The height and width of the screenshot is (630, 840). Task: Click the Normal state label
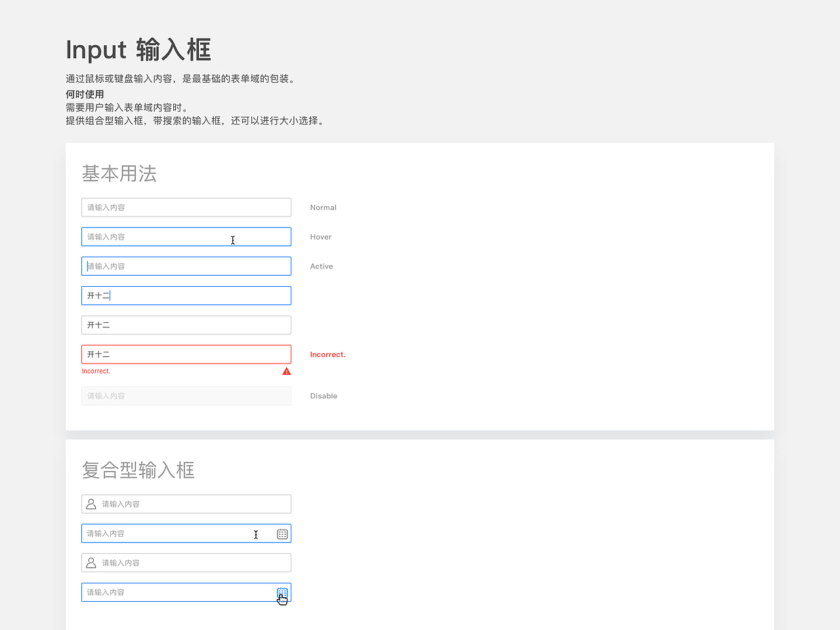coord(323,207)
